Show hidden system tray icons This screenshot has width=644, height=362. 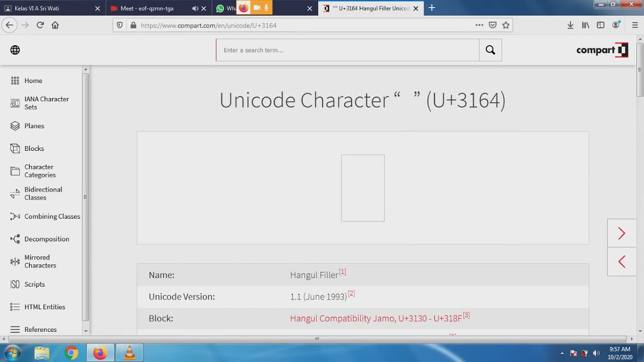[562, 353]
